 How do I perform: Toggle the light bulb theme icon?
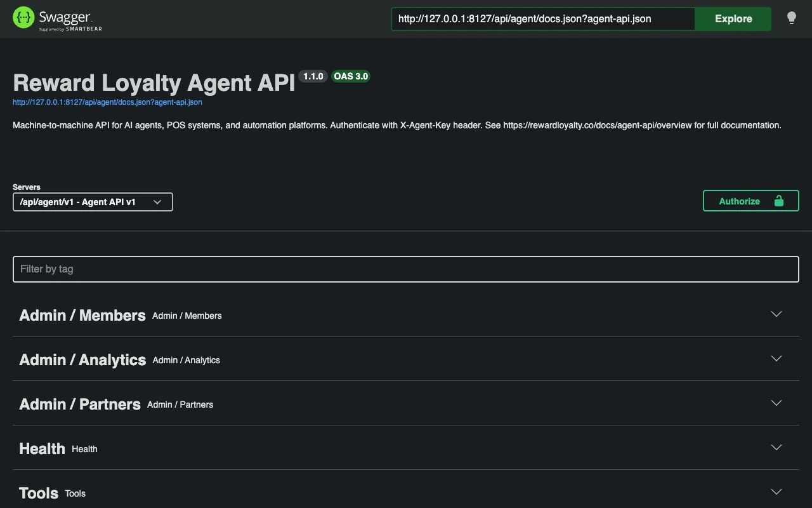[x=791, y=18]
